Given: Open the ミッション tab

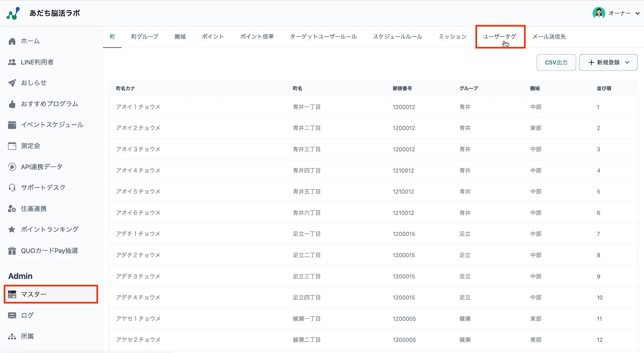Looking at the screenshot, I should pyautogui.click(x=452, y=37).
